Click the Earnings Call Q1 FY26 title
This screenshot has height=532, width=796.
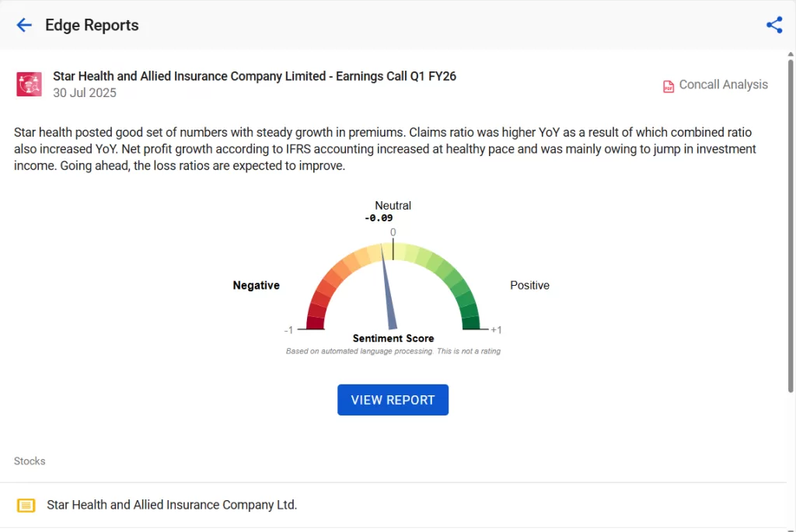coord(254,76)
